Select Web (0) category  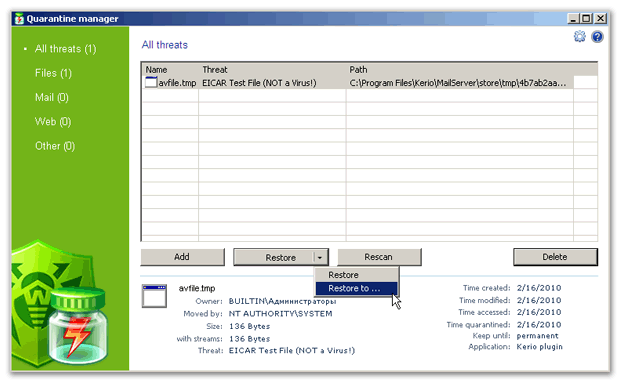point(53,121)
